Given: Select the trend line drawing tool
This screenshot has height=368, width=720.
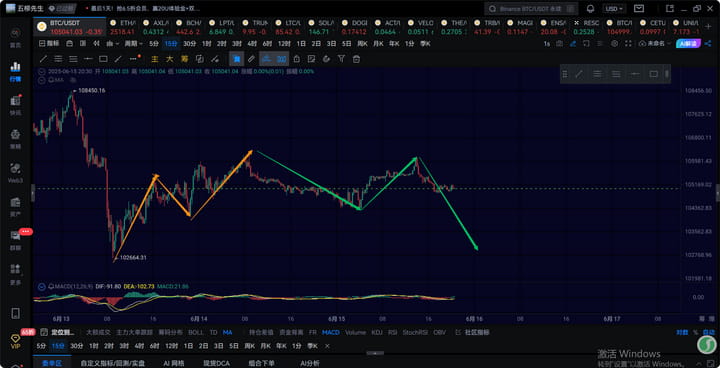Looking at the screenshot, I should [x=43, y=59].
